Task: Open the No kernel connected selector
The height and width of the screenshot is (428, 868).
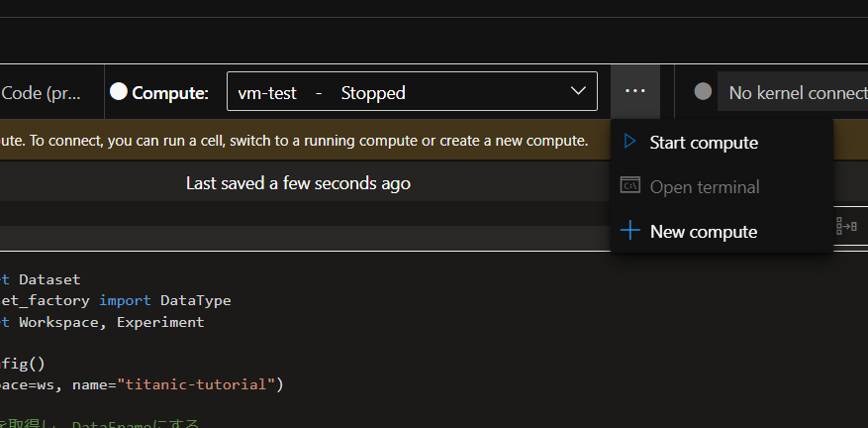Action: point(792,92)
